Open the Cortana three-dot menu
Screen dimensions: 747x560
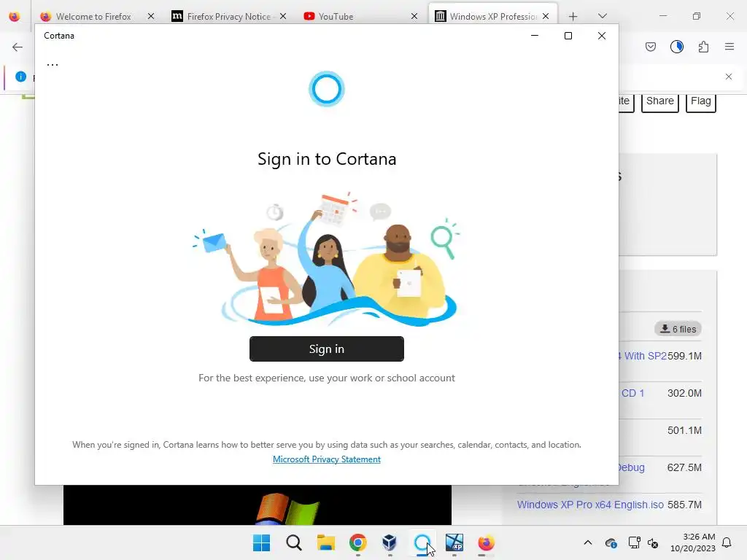point(53,64)
